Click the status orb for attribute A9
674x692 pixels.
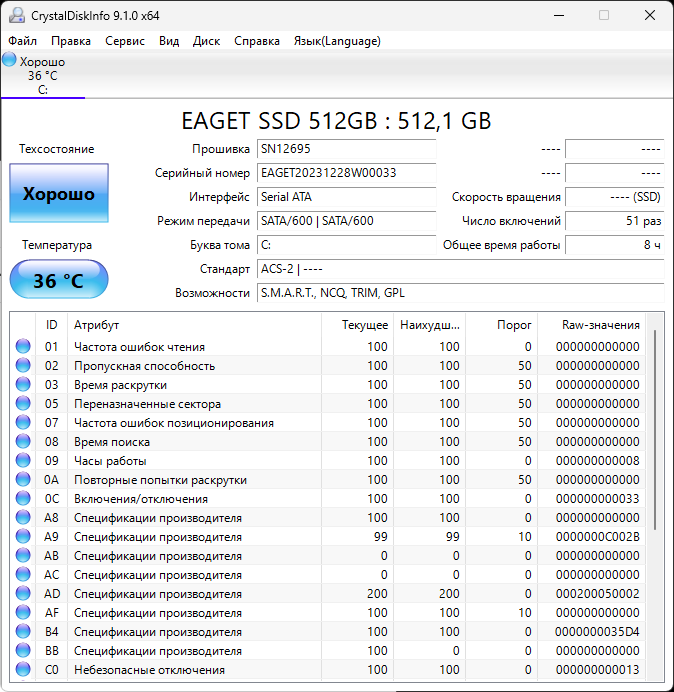[x=23, y=537]
